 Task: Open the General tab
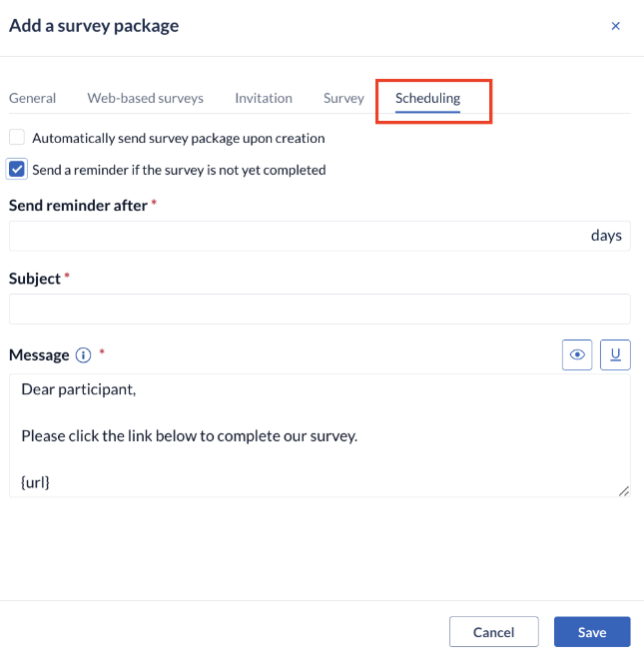32,98
